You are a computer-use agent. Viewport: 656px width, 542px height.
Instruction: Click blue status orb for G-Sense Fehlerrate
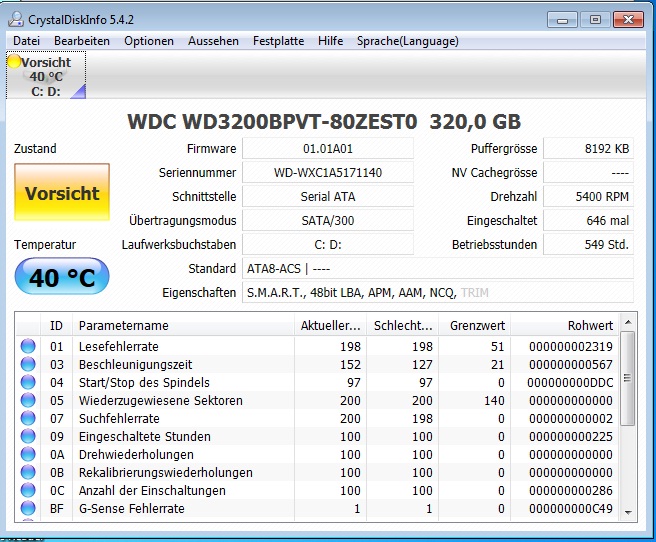(28, 508)
